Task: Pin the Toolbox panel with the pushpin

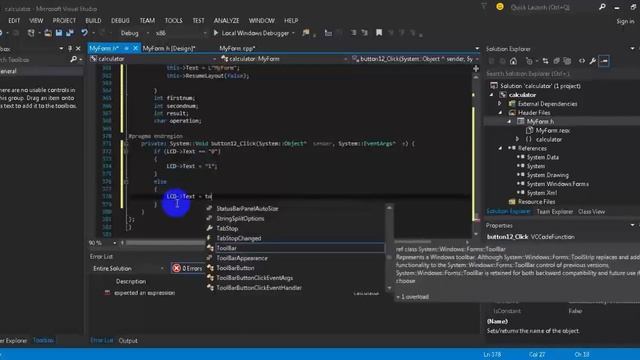Action: tap(70, 49)
